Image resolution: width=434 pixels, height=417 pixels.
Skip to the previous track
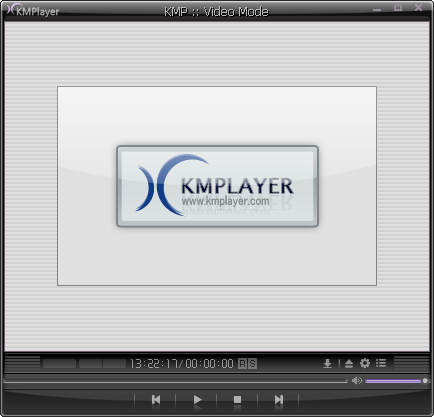(x=156, y=399)
